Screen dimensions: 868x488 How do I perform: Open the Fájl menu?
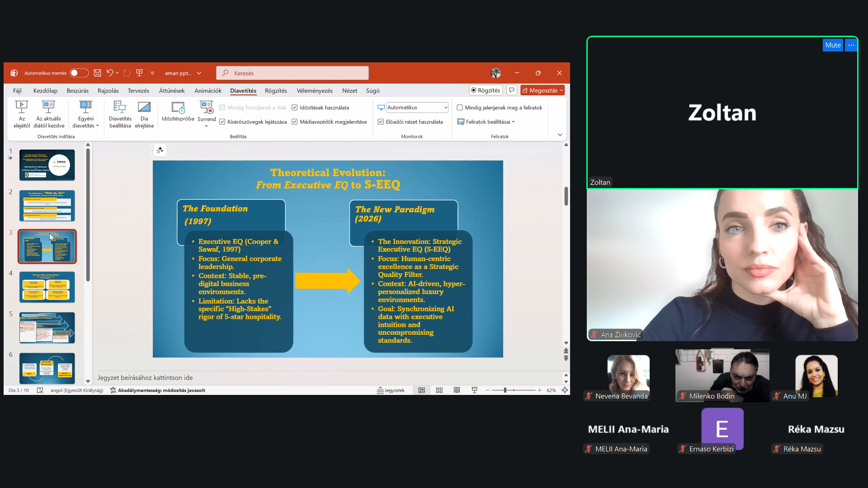[x=17, y=91]
